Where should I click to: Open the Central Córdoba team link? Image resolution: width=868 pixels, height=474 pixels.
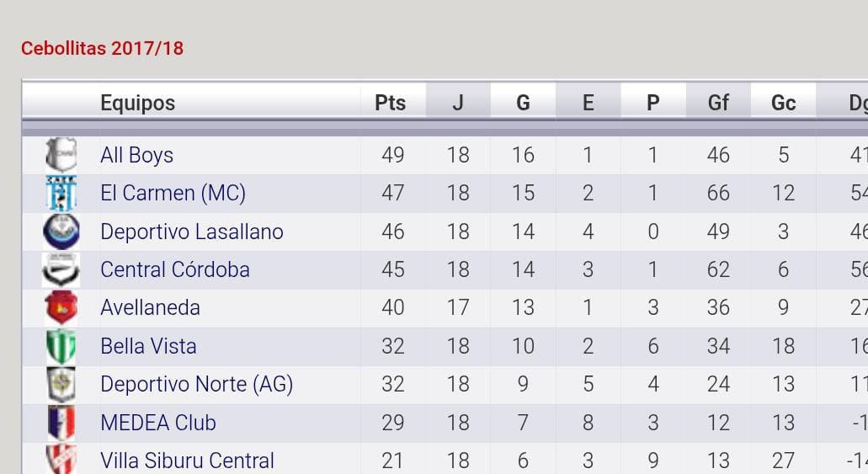[x=175, y=269]
